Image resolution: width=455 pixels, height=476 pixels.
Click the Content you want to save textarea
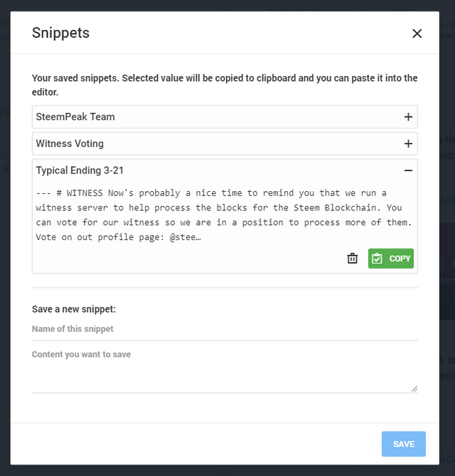point(224,369)
